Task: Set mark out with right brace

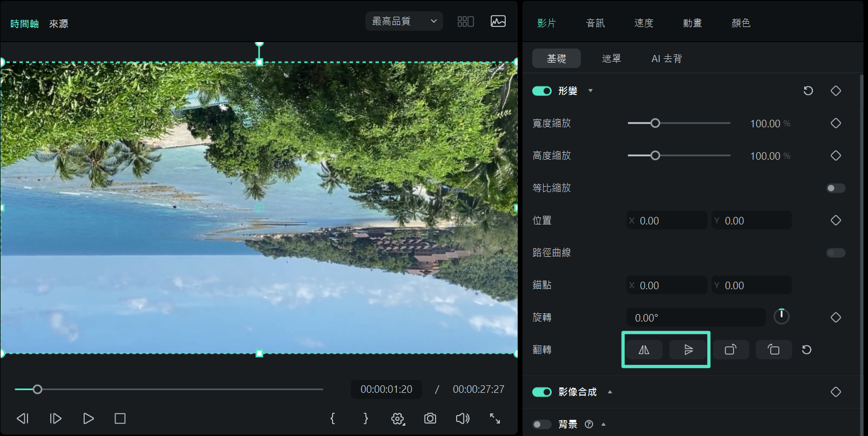Action: point(365,418)
